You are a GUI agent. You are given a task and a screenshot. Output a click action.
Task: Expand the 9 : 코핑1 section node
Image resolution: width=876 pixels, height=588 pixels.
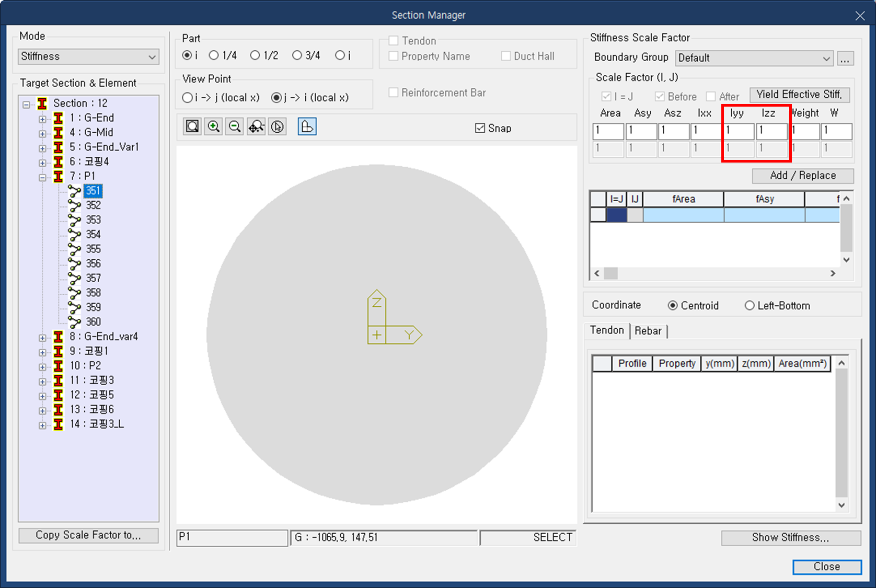(42, 353)
